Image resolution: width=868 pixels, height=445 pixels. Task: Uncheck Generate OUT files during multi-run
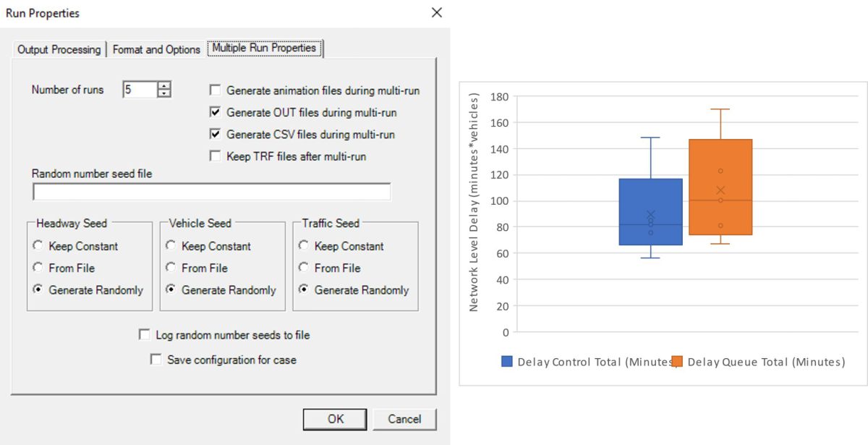click(x=215, y=112)
